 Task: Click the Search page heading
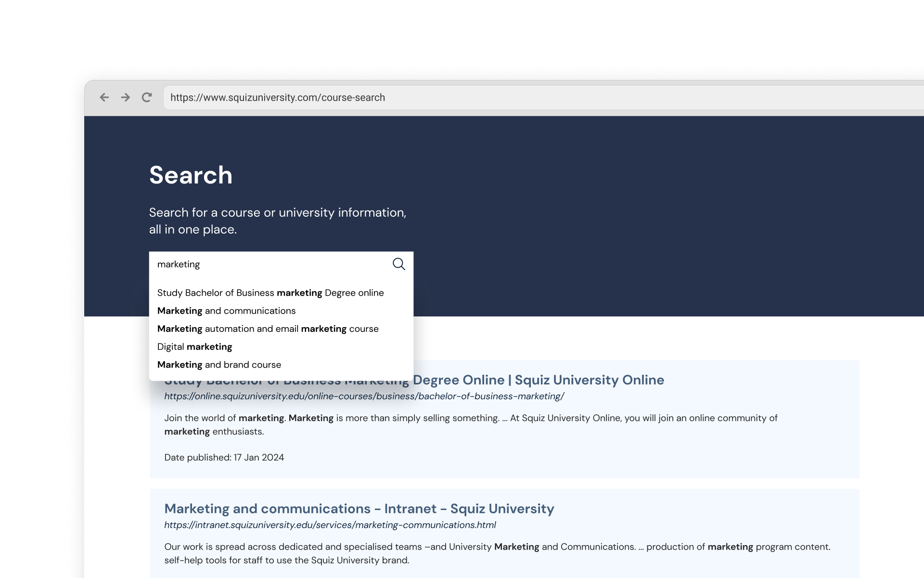point(191,175)
